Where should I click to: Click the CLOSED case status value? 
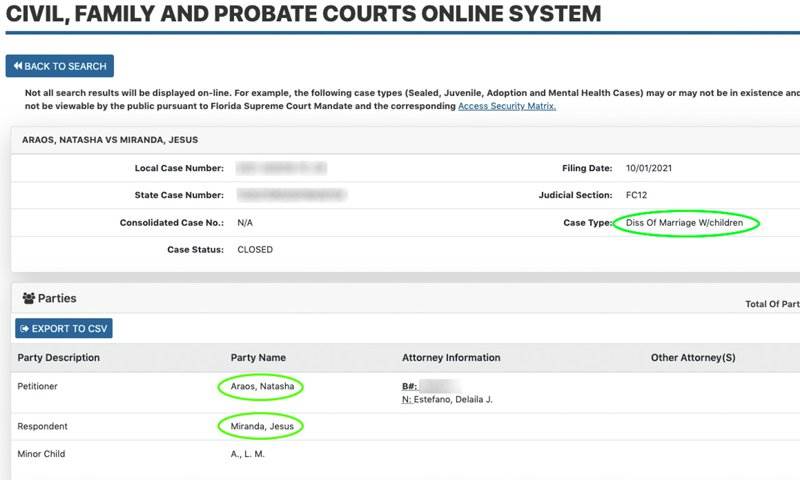[255, 249]
